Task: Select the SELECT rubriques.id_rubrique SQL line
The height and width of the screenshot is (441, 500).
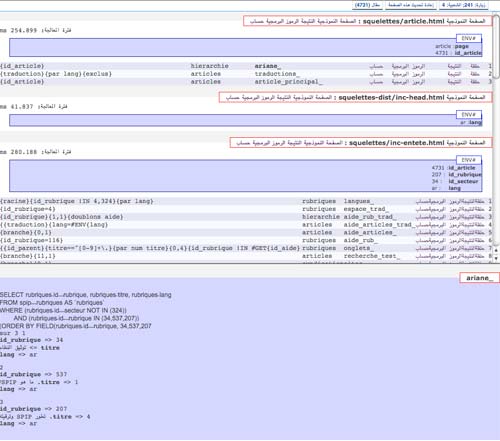Action: [86, 295]
